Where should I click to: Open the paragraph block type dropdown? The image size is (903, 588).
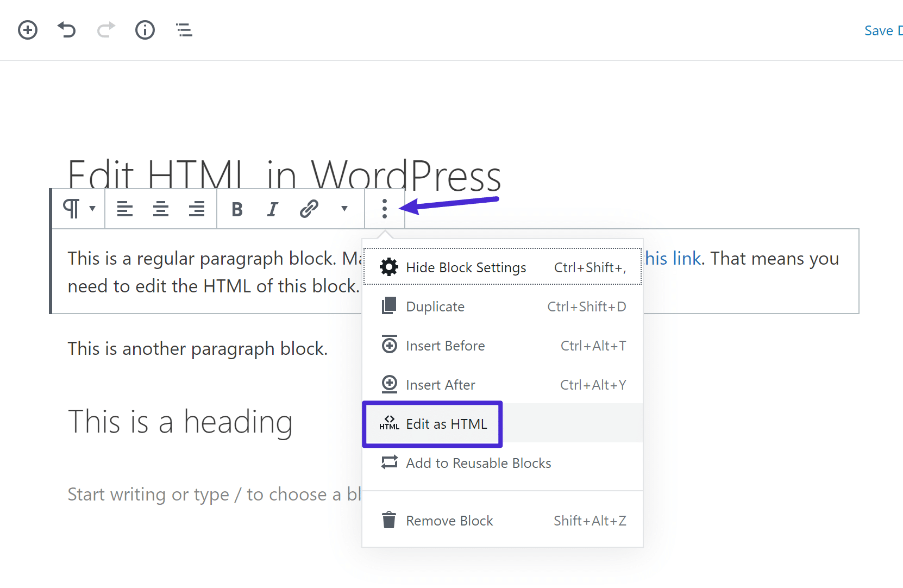tap(78, 209)
